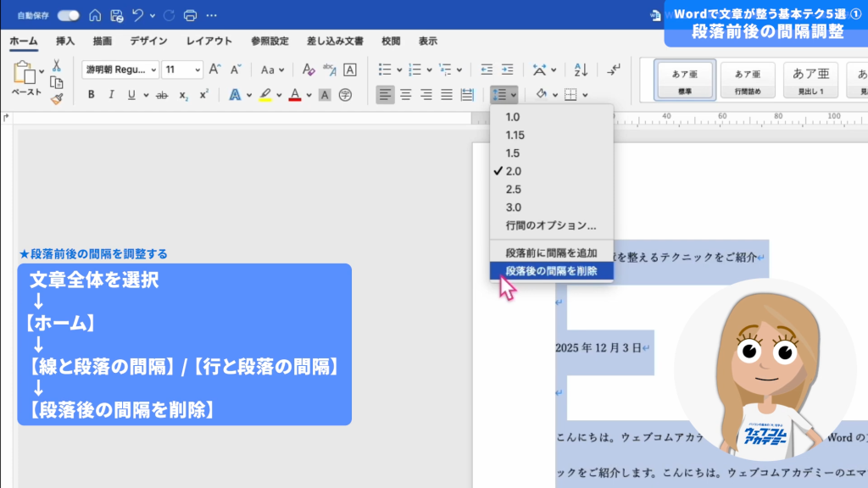Choose 行間のオプション... from the menu
This screenshot has height=488, width=868.
(x=551, y=225)
